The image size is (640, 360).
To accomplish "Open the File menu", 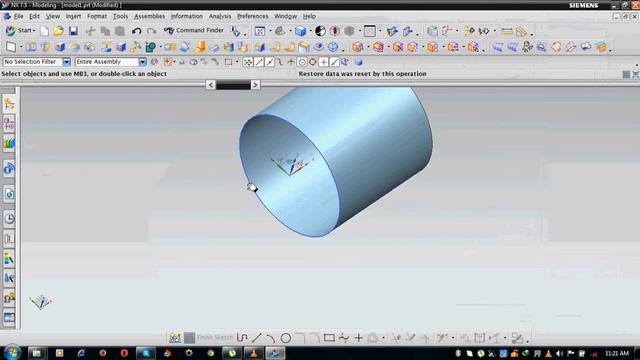I will coord(18,16).
